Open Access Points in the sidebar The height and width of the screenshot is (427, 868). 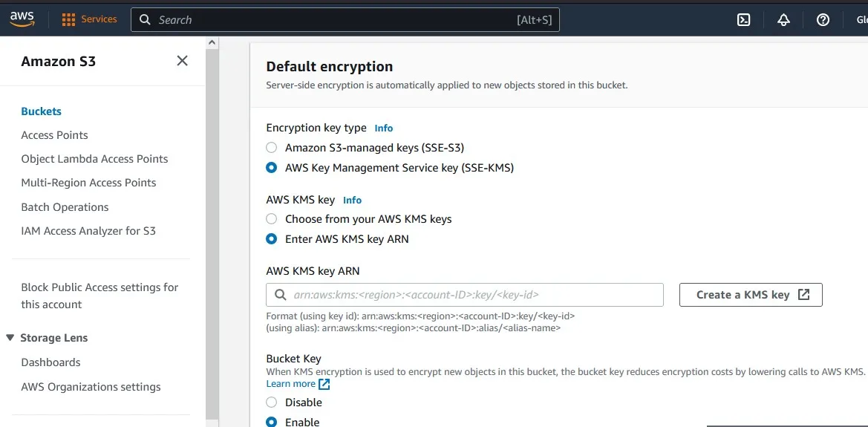click(x=54, y=135)
